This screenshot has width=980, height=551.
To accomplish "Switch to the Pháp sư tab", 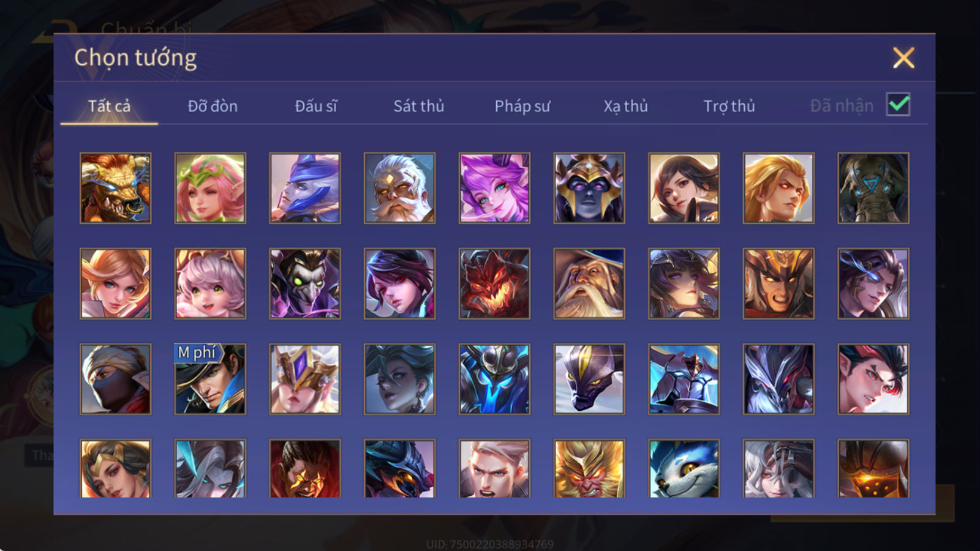I will pyautogui.click(x=522, y=106).
